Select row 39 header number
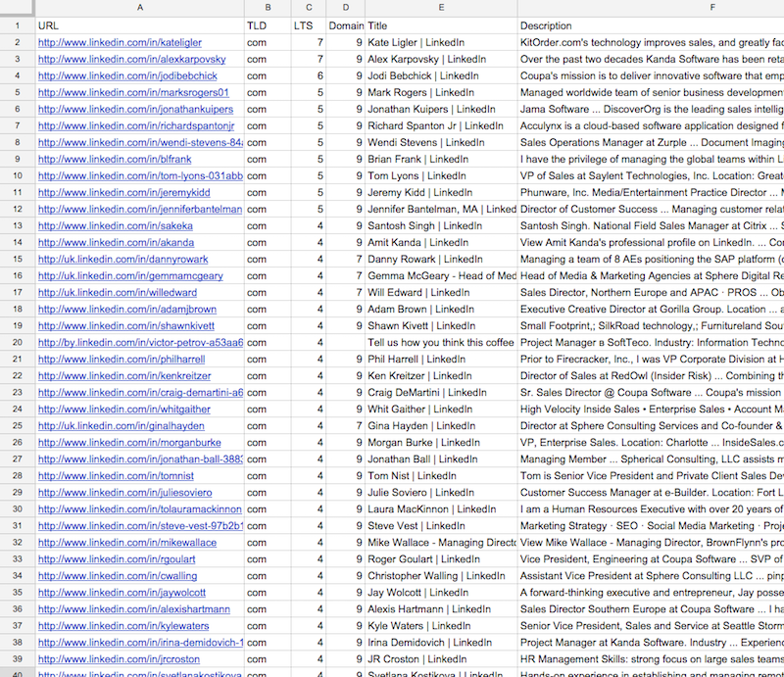 (18, 659)
